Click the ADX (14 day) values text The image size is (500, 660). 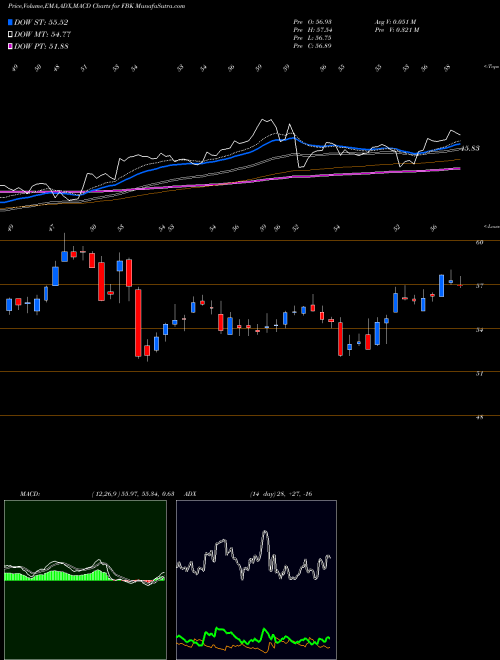coord(281,494)
